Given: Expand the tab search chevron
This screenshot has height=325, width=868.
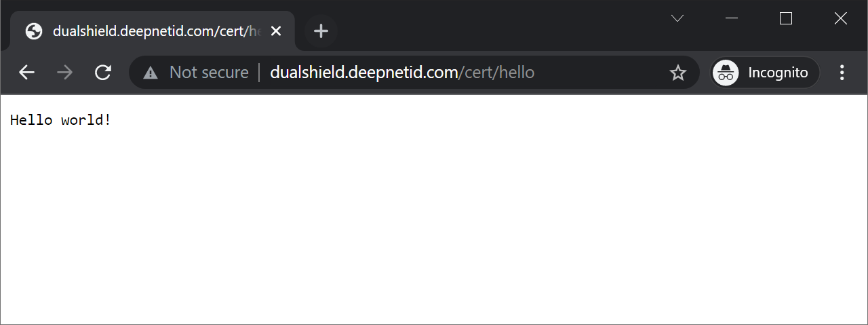Looking at the screenshot, I should (x=677, y=19).
